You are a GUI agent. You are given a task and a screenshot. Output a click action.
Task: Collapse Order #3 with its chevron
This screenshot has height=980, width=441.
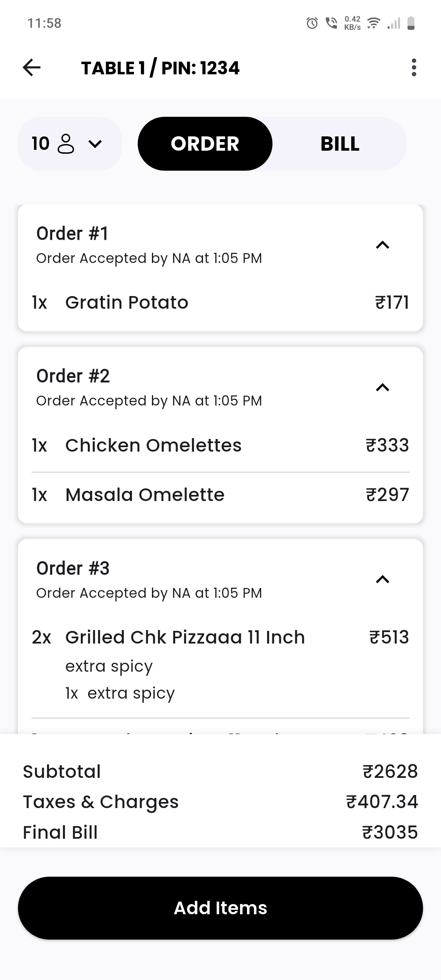(x=383, y=579)
